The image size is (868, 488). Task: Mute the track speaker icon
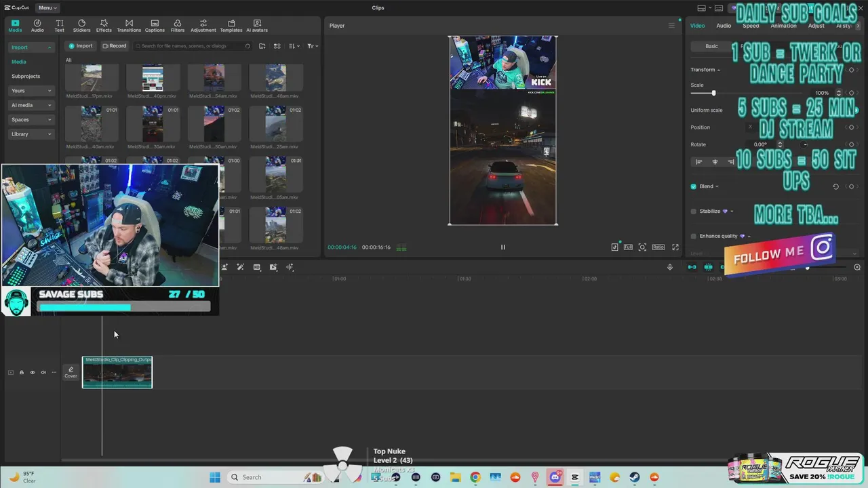[43, 372]
